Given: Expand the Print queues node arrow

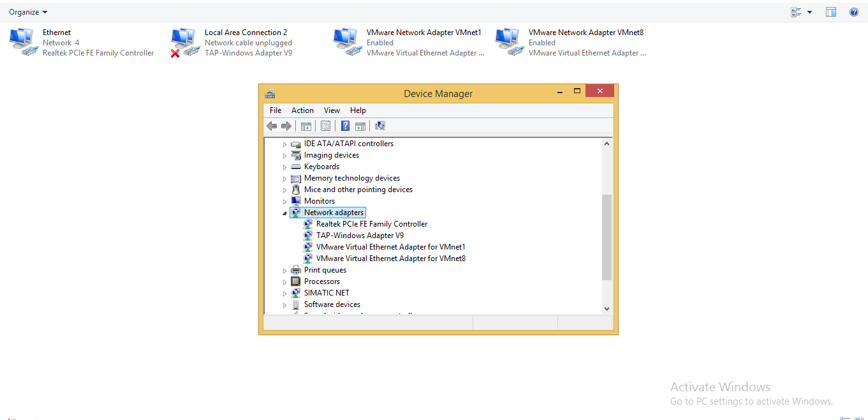Looking at the screenshot, I should [284, 271].
